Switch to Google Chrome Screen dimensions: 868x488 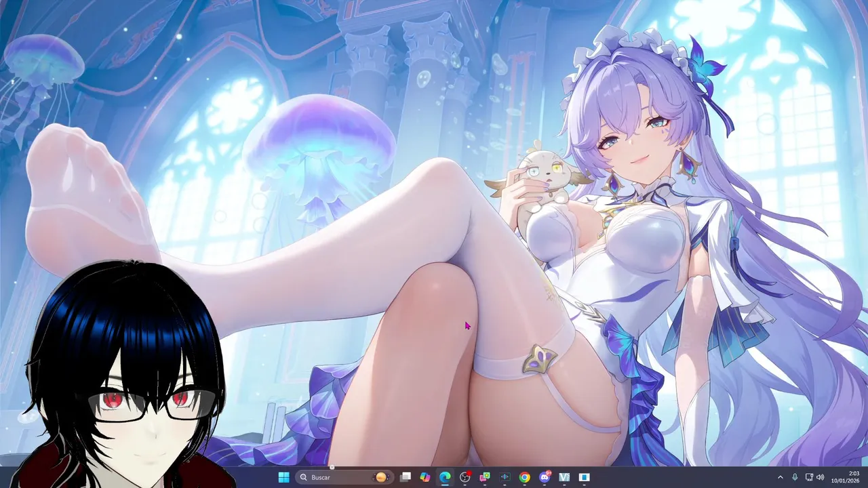pos(524,477)
